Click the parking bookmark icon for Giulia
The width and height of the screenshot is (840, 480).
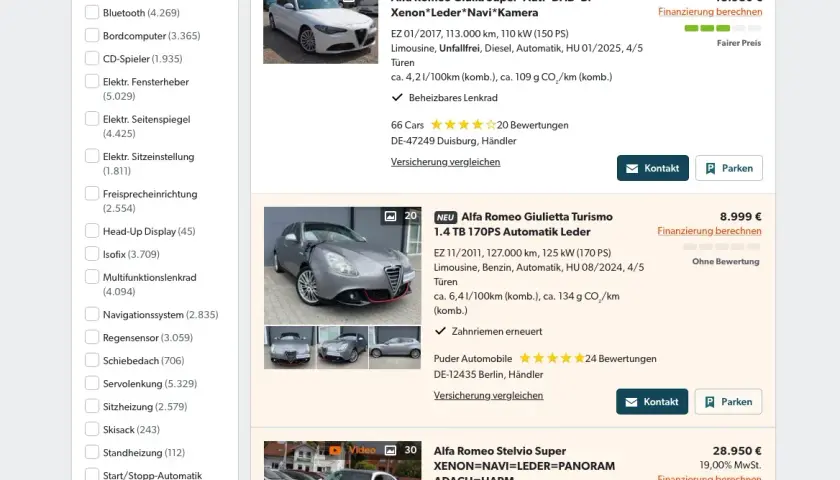[710, 169]
